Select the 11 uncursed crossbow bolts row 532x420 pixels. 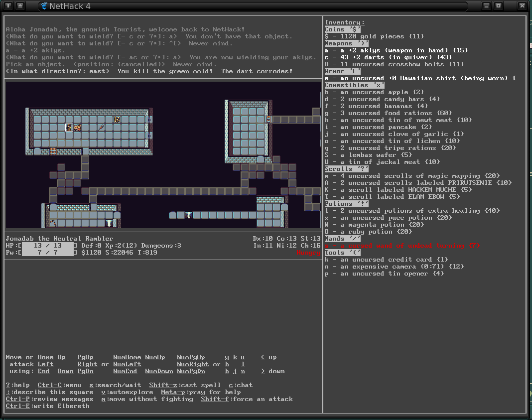click(394, 64)
